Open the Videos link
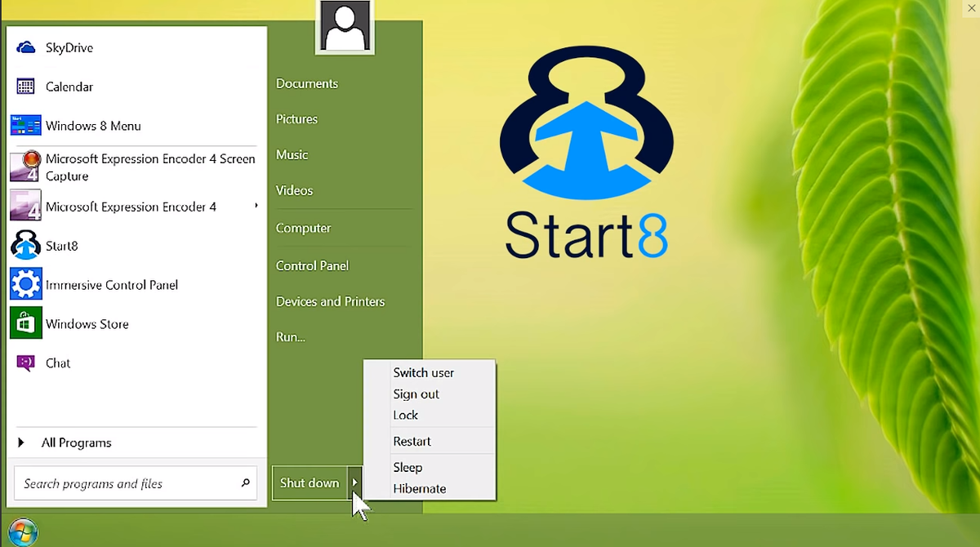 point(294,190)
